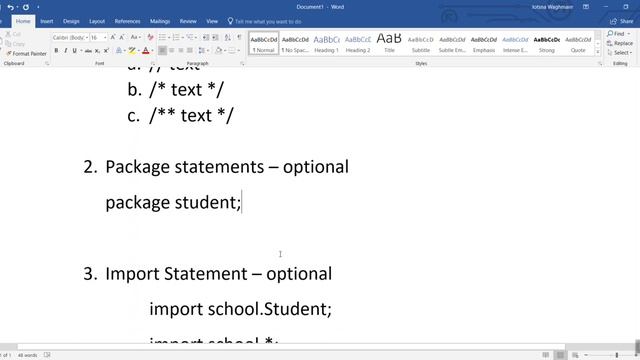
Task: Toggle Align Left for paragraph
Action: 162,51
